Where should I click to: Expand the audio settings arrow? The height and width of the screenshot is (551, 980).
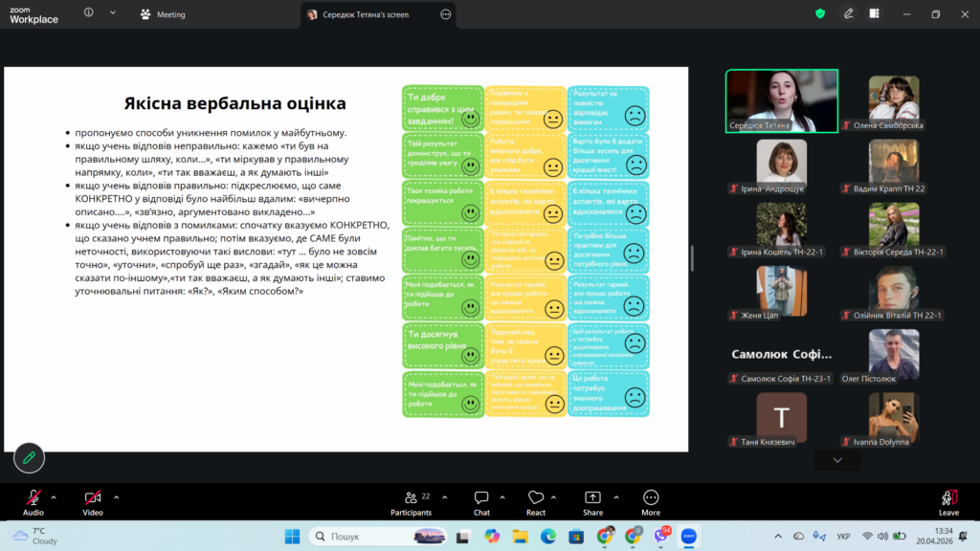tap(54, 497)
